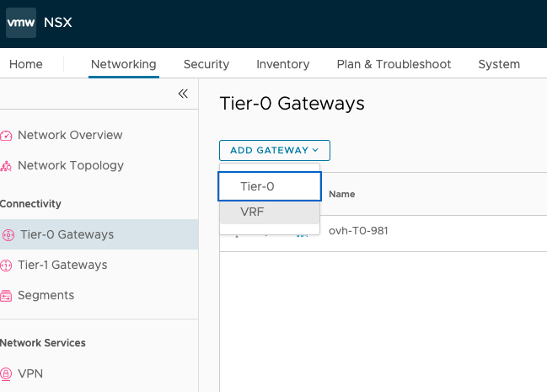The image size is (547, 392).
Task: Switch to the System tab
Action: tap(499, 64)
